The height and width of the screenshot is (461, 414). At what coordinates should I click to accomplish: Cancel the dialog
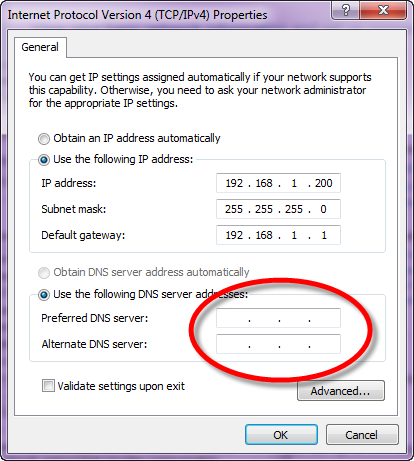point(362,435)
